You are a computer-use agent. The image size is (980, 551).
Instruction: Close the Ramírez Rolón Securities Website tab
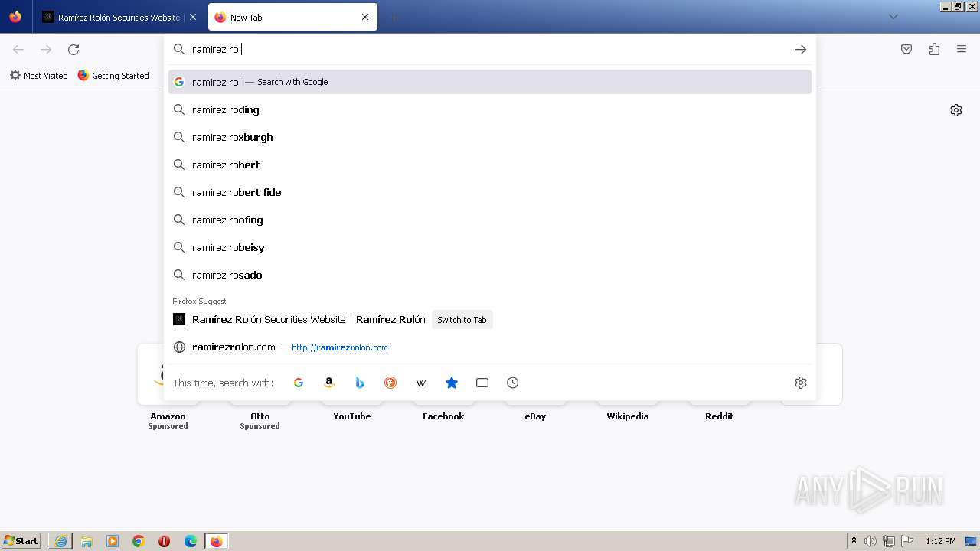tap(192, 17)
